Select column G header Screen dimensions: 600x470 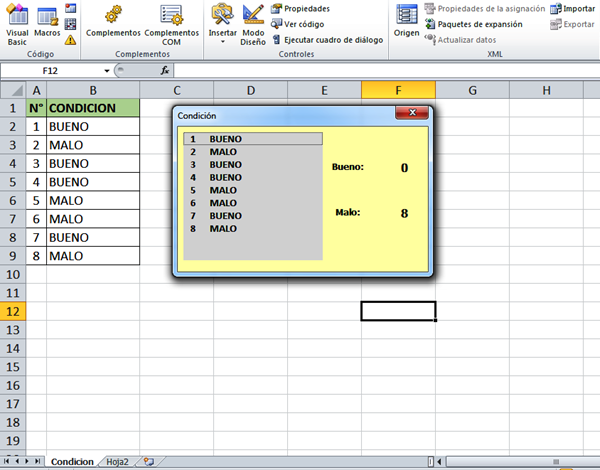(x=473, y=90)
